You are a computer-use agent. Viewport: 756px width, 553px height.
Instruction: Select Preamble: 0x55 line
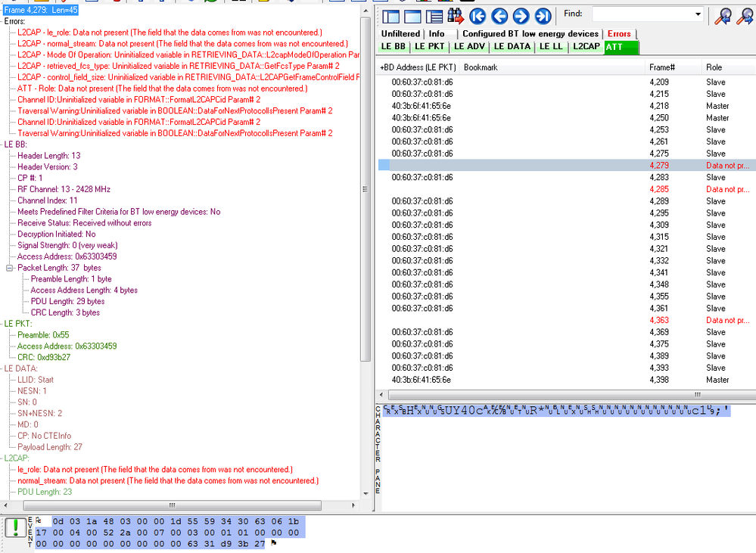point(43,335)
